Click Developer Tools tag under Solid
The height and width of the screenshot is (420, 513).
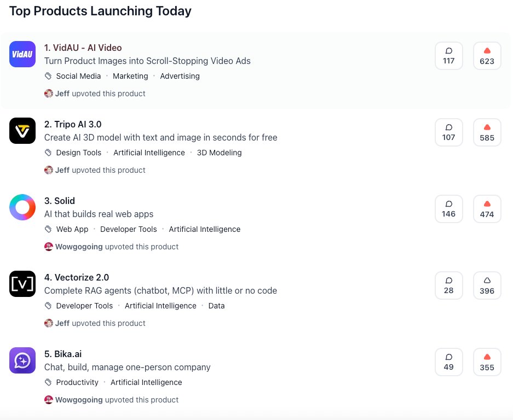(129, 229)
